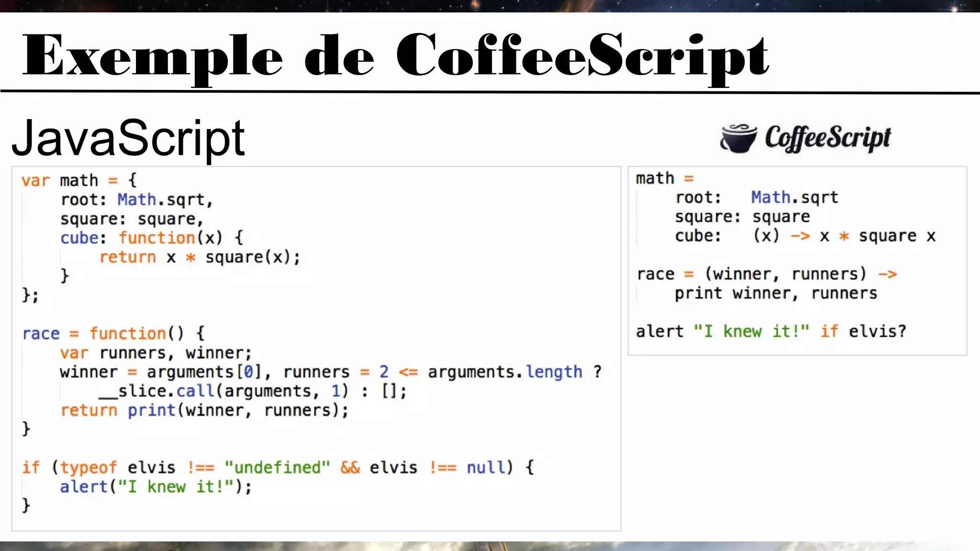This screenshot has height=551, width=980.
Task: Click line beginning 'winner = arguments[0], runners'
Action: (331, 372)
